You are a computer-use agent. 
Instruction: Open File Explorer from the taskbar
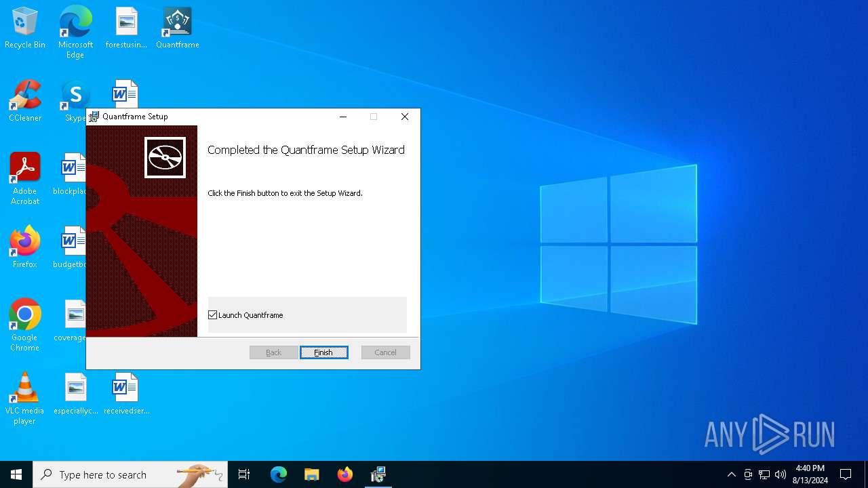click(x=312, y=474)
